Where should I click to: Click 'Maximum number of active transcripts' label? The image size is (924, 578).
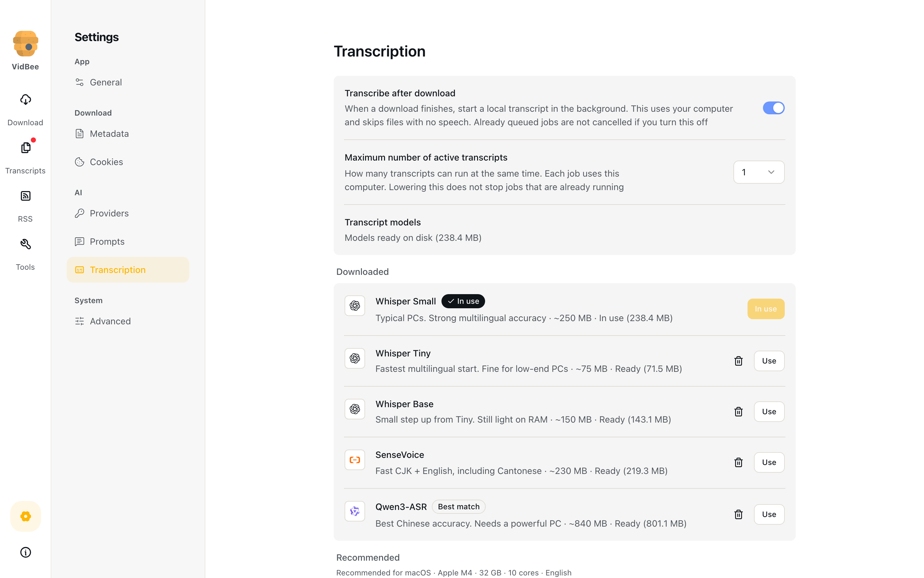point(426,157)
